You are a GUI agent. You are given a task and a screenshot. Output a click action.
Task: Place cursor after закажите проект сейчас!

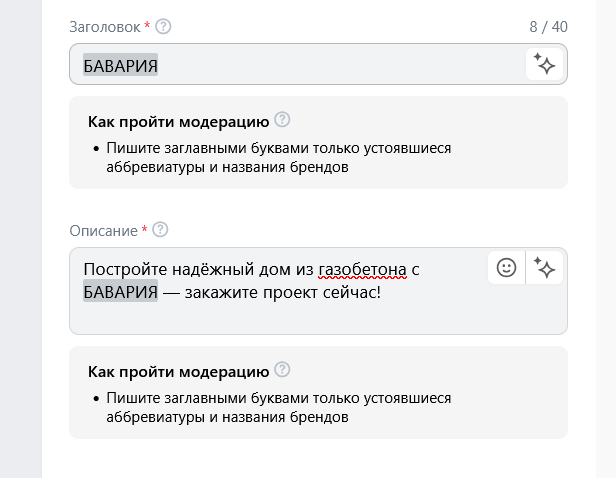tap(381, 292)
